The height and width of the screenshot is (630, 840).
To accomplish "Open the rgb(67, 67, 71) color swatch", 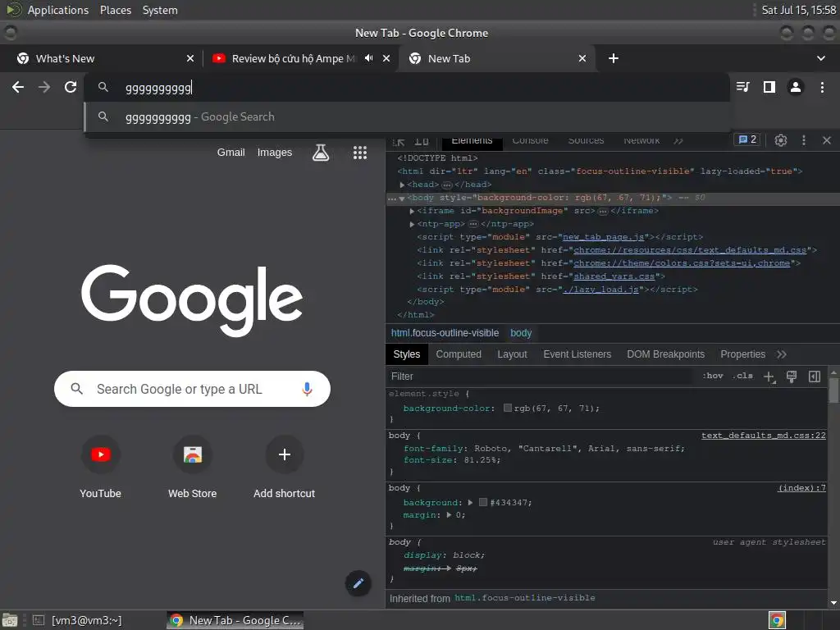I will (x=507, y=409).
